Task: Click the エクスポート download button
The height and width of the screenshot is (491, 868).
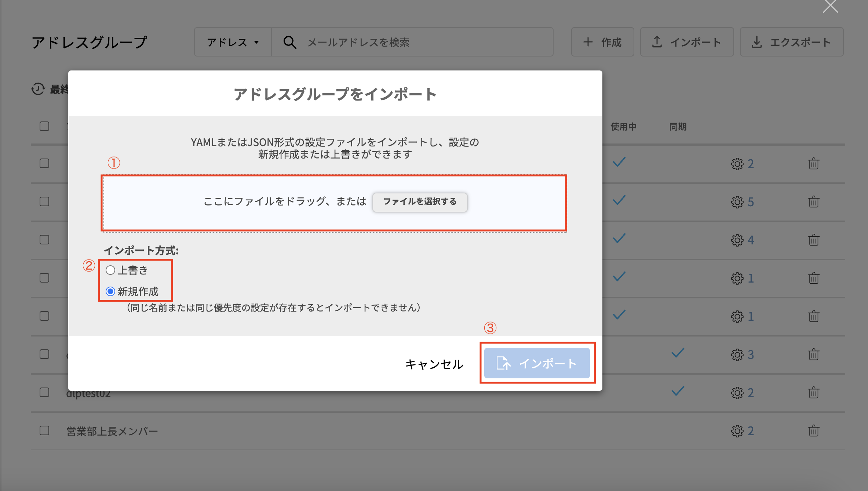Action: [x=792, y=42]
